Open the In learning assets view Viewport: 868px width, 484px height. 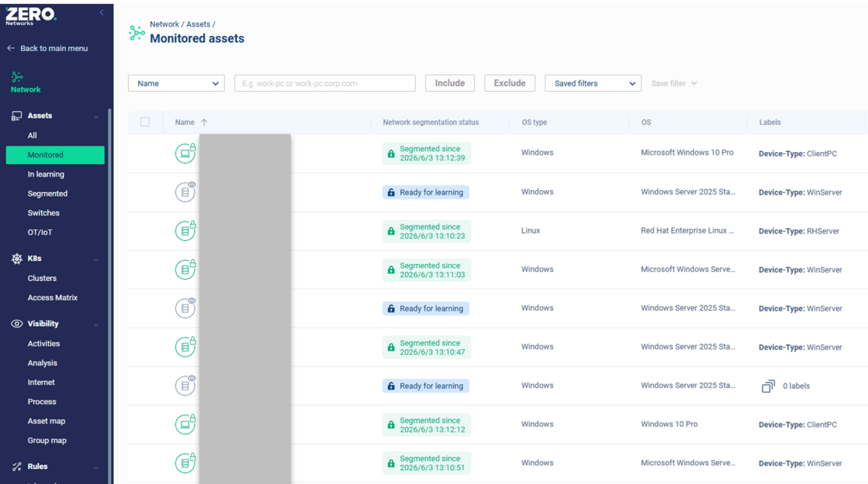[x=46, y=174]
